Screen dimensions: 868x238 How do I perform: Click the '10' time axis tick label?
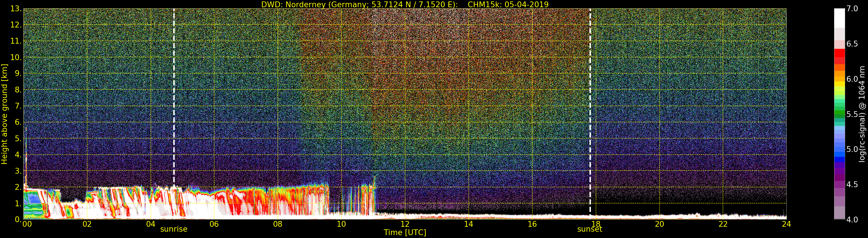(341, 224)
